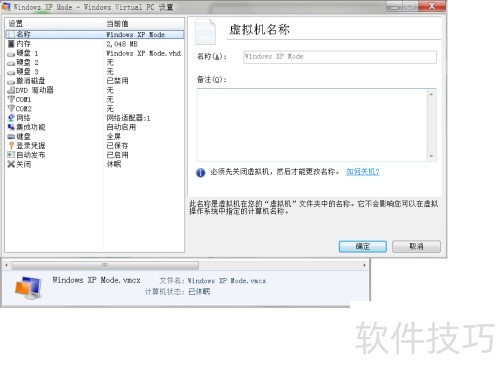
Task: Click the notes box scroll up arrow
Action: 431,94
